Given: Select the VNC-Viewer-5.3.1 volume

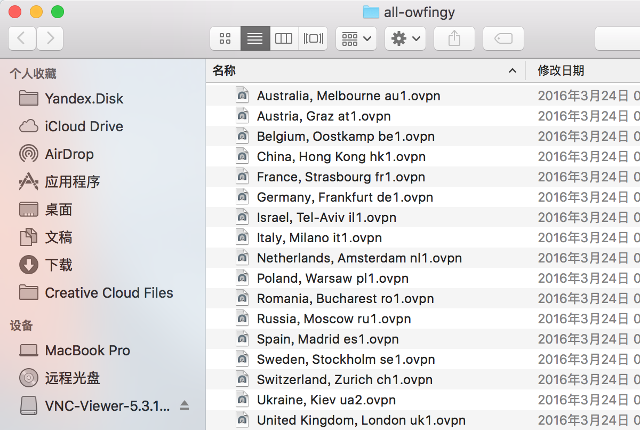Looking at the screenshot, I should 94,406.
